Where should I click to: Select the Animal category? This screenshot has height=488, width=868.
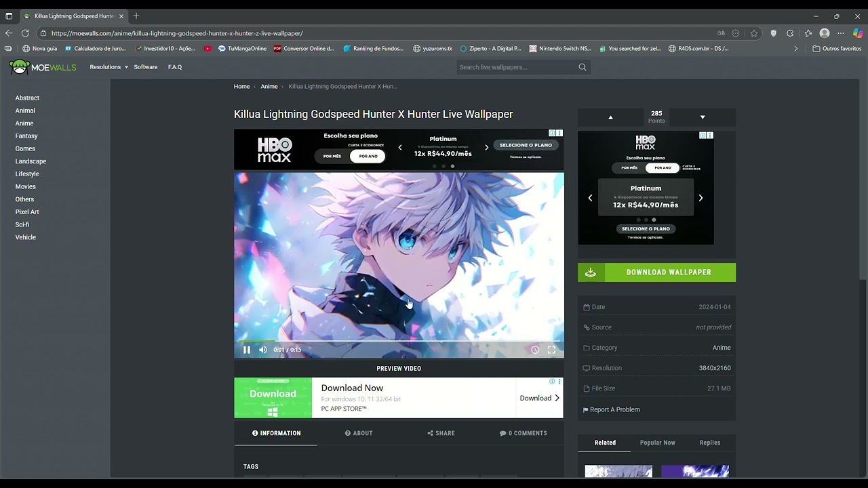click(25, 110)
